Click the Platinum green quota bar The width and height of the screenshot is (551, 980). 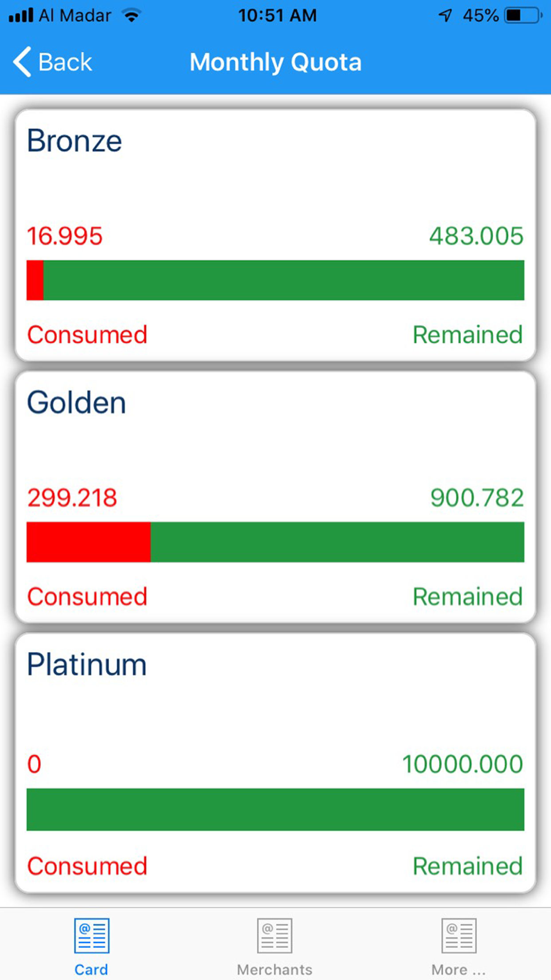click(275, 809)
